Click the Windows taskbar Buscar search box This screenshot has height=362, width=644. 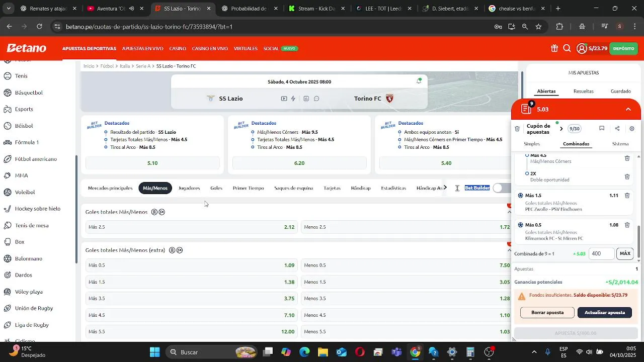tap(211, 352)
